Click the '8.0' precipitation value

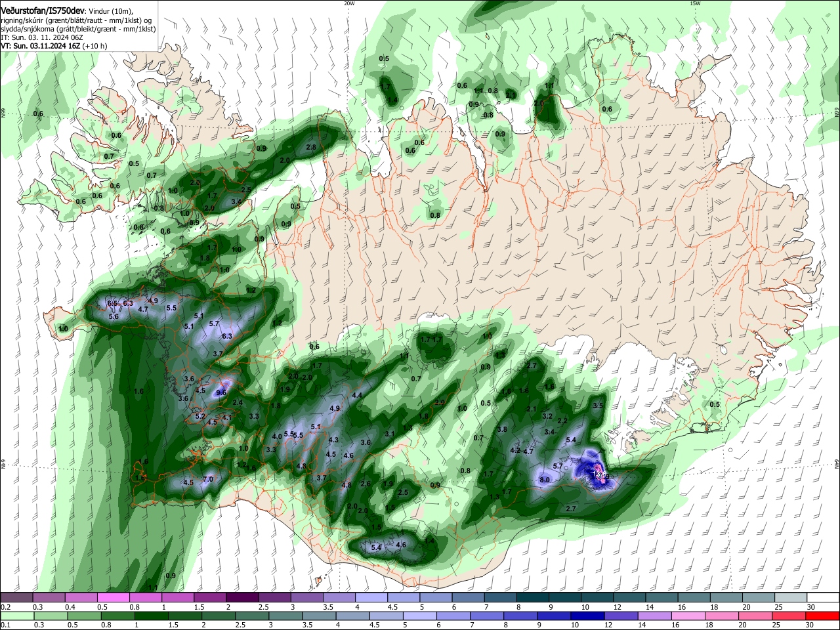544,480
